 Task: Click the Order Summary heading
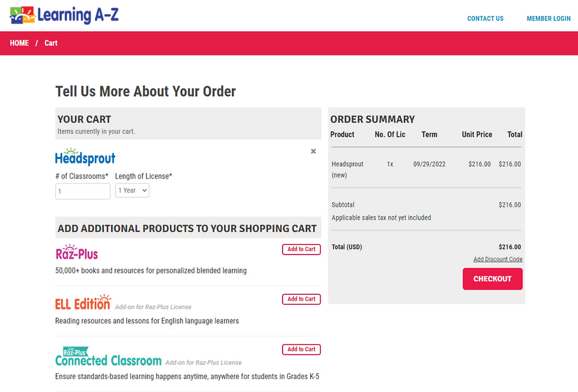373,119
